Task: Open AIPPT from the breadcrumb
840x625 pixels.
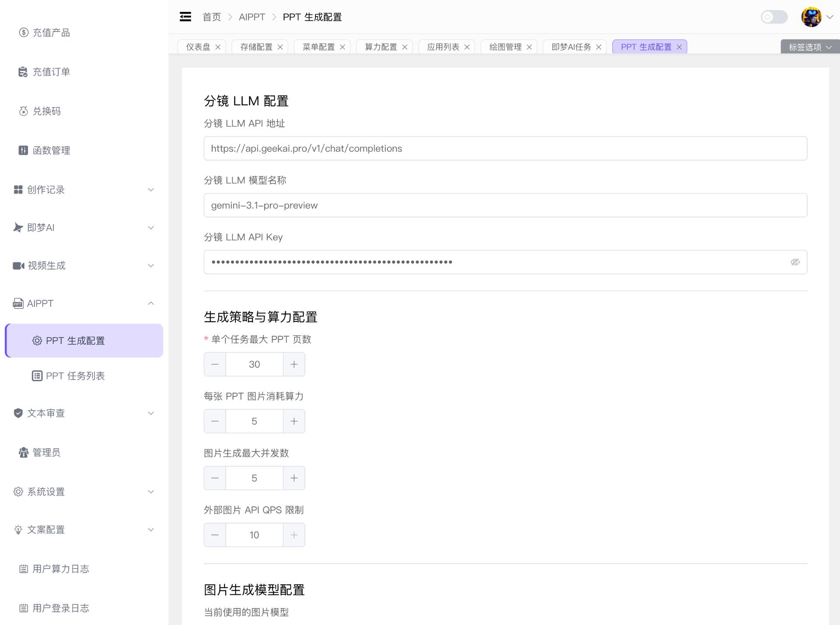Action: coord(252,17)
